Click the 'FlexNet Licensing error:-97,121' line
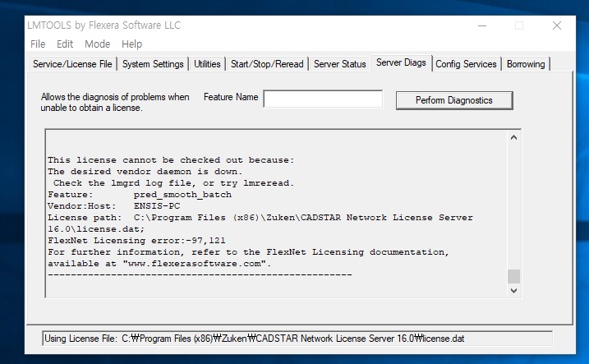Image resolution: width=589 pixels, height=364 pixels. (136, 241)
